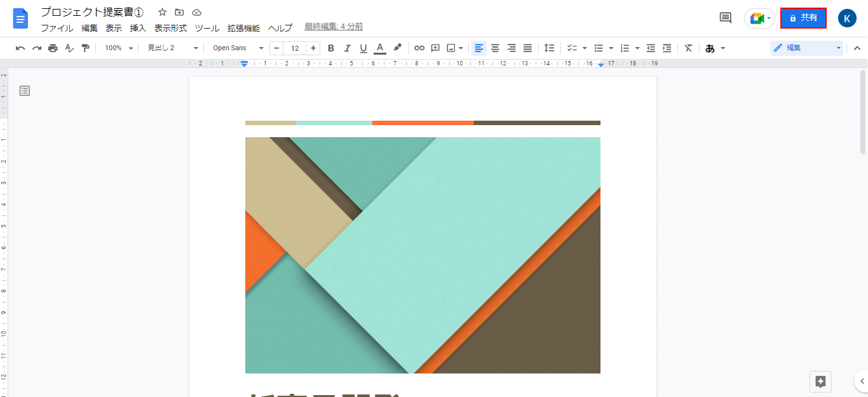Increase the paragraph indent
The image size is (868, 397).
(667, 48)
